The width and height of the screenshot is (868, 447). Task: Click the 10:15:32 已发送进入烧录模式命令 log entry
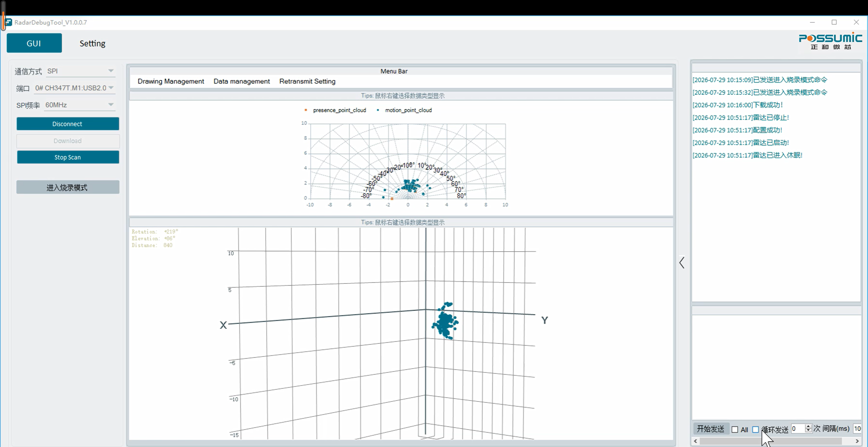(760, 92)
